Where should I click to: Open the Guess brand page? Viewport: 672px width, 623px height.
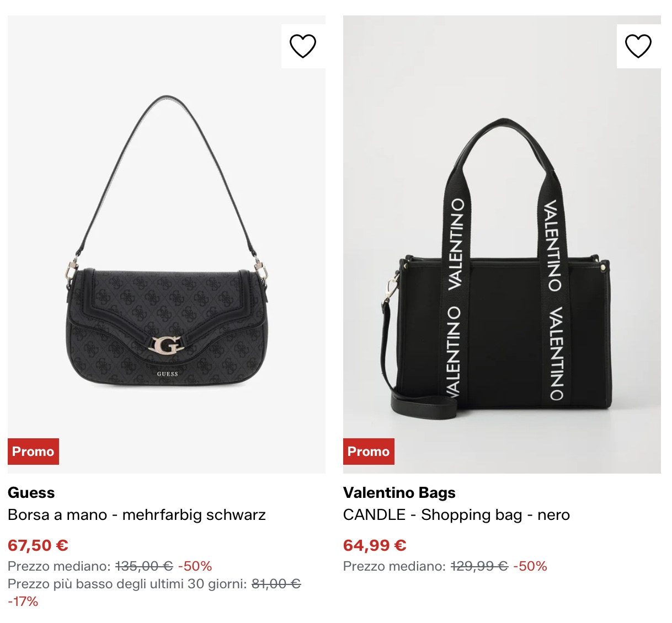pyautogui.click(x=31, y=492)
